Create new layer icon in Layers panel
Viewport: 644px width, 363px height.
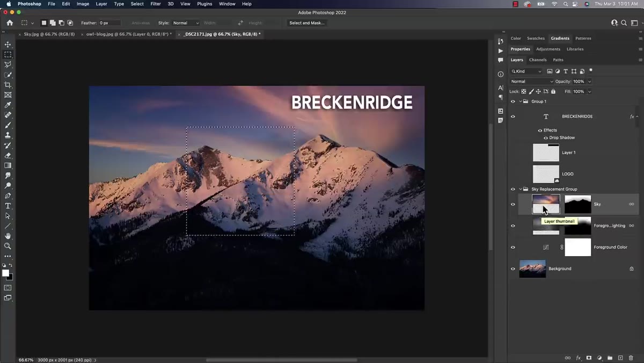pos(620,358)
